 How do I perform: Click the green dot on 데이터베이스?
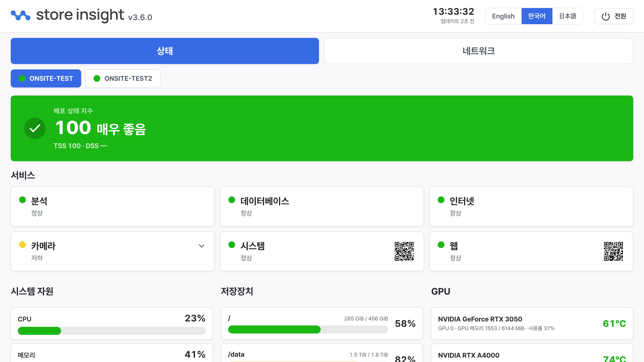232,200
